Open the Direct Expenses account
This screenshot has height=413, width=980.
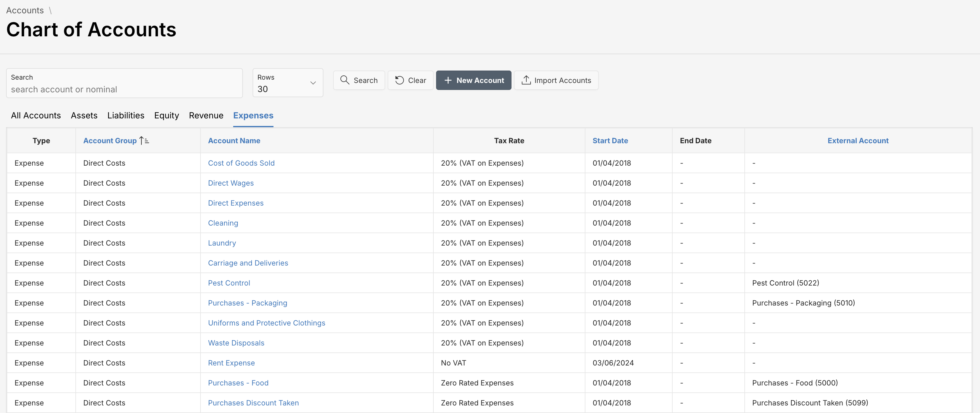click(236, 203)
